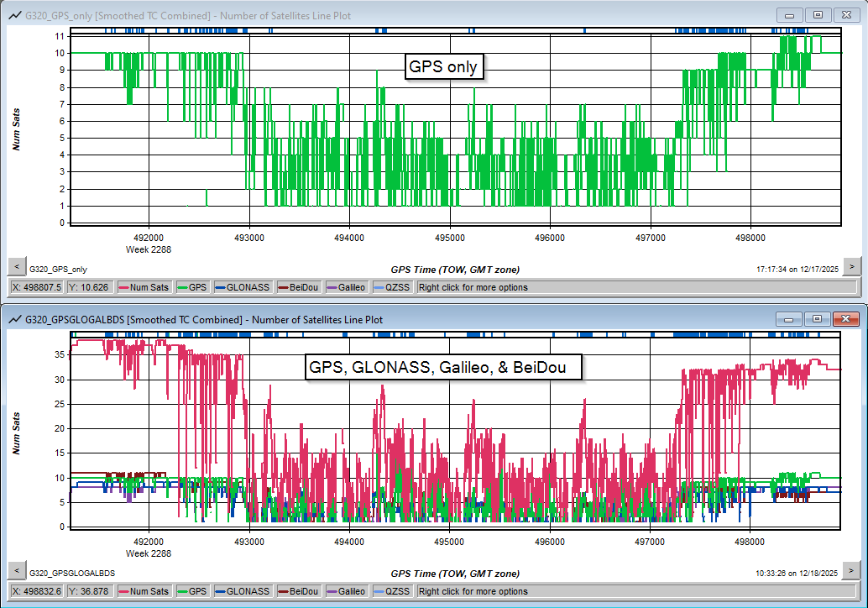Click 495000 tick label in GPSGLOGALBDS plot
Screen dimensions: 868x608
tap(449, 542)
